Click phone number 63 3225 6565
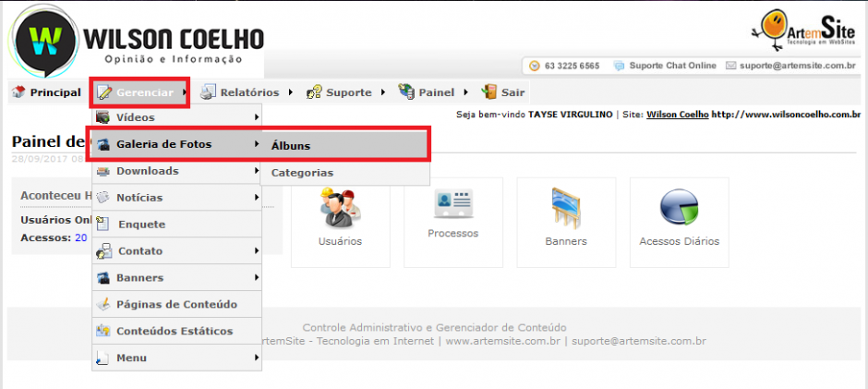The image size is (868, 389). tap(572, 66)
